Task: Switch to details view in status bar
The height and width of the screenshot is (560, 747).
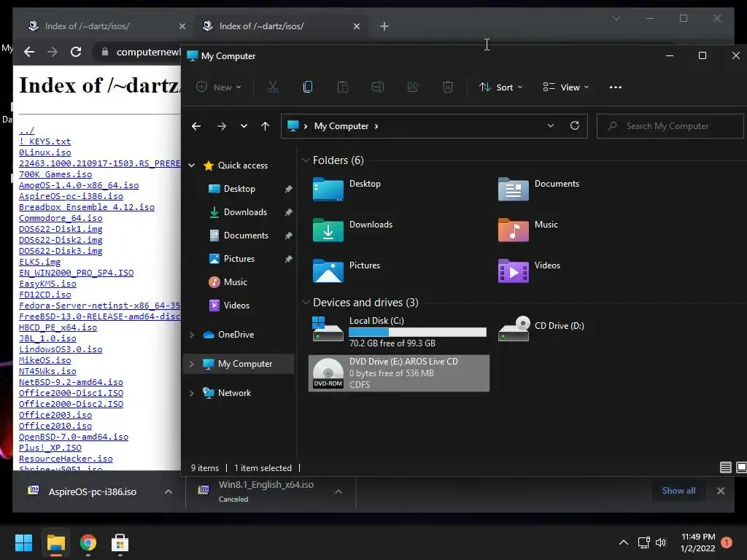Action: (x=726, y=467)
